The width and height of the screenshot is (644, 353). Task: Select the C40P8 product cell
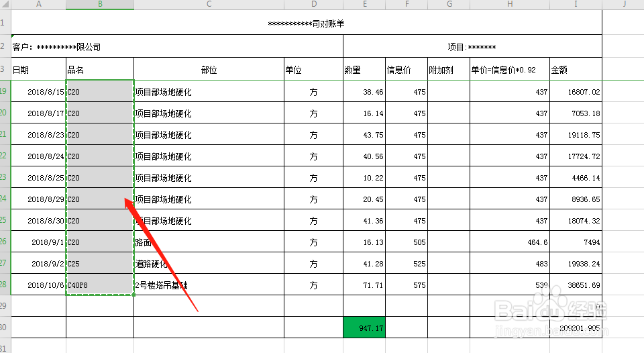100,285
